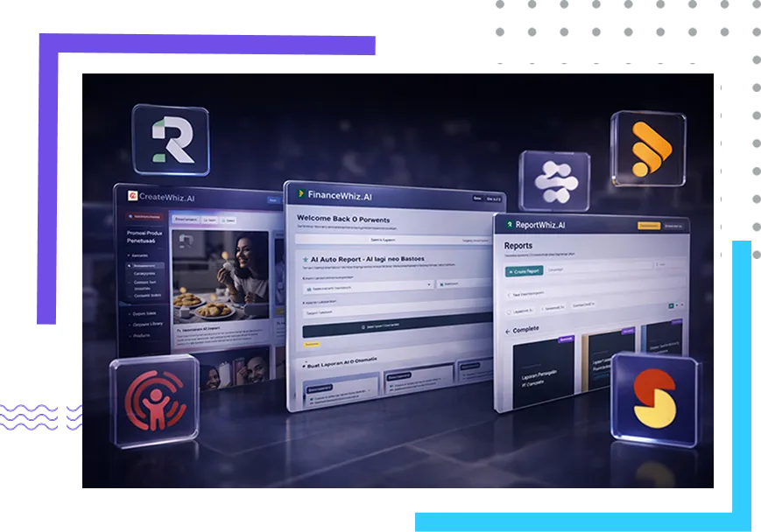Click the blue header button in CreateWhiz
The height and width of the screenshot is (532, 761).
point(273,199)
